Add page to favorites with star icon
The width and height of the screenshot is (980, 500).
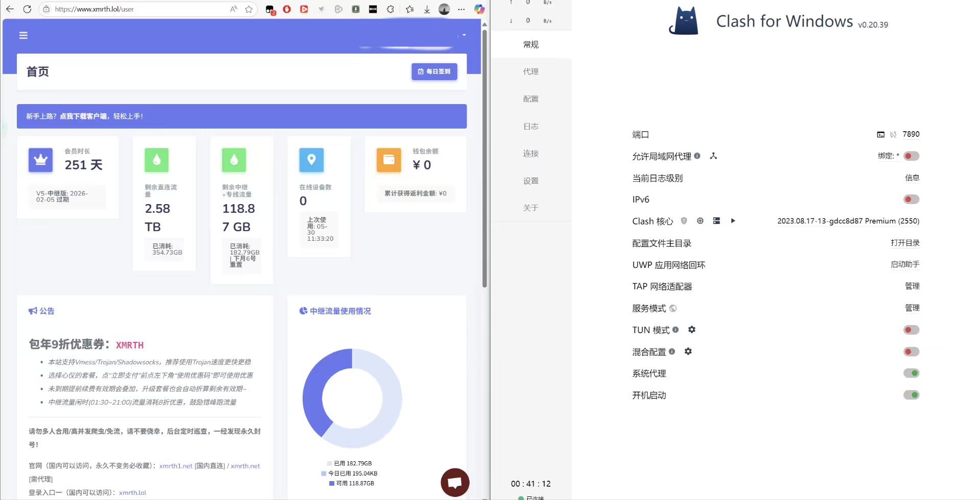click(x=249, y=9)
